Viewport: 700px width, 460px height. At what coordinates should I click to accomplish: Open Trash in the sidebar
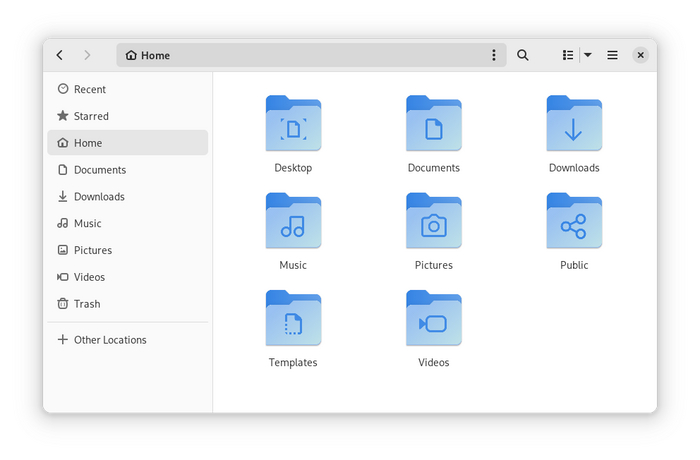point(87,304)
